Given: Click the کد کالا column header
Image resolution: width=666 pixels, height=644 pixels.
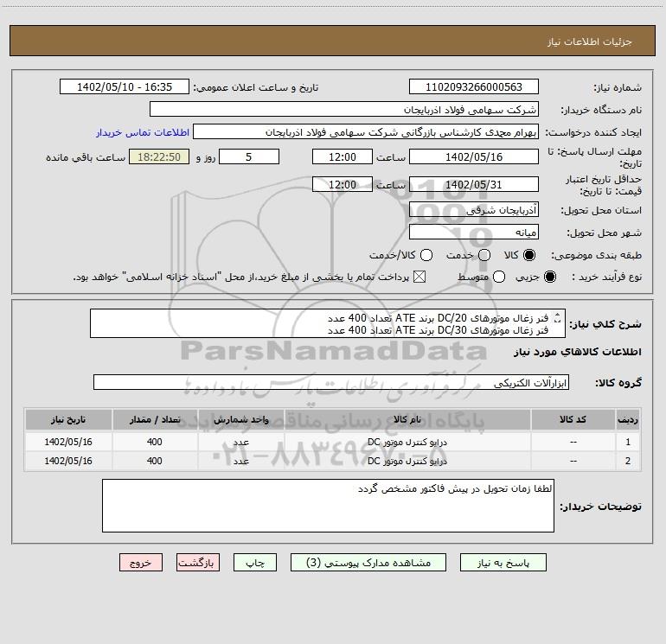Looking at the screenshot, I should (x=573, y=419).
